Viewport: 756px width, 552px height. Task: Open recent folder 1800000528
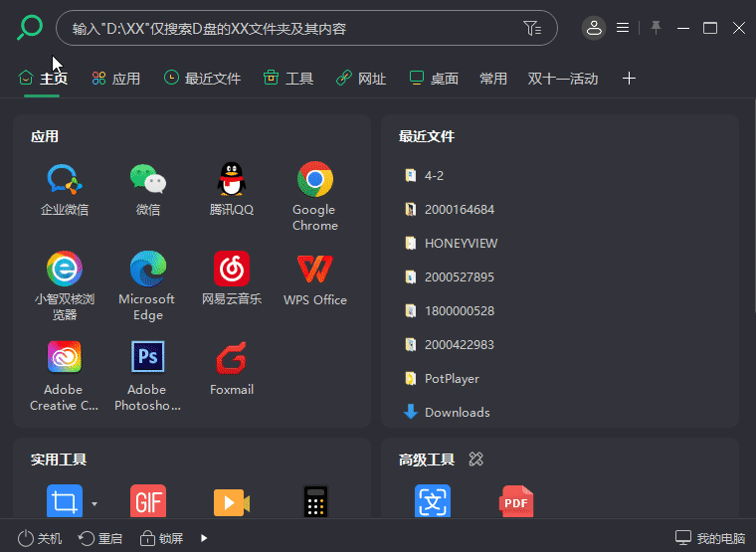pos(450,310)
